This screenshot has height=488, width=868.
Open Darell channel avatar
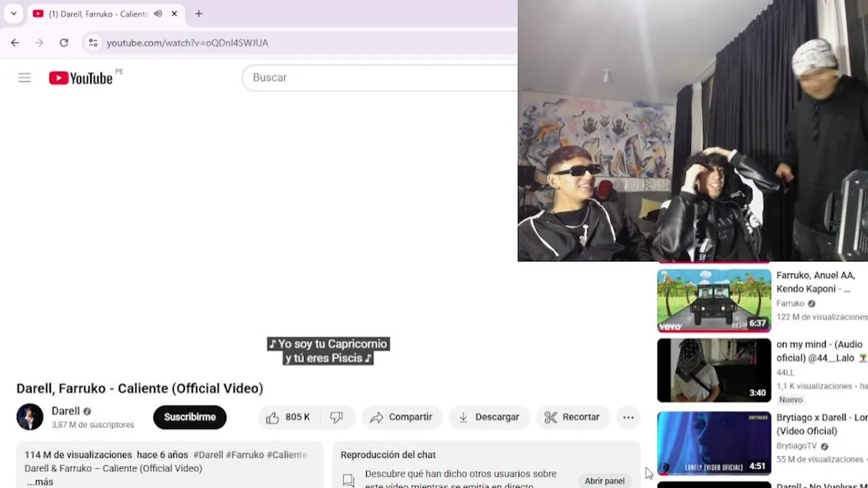(30, 417)
